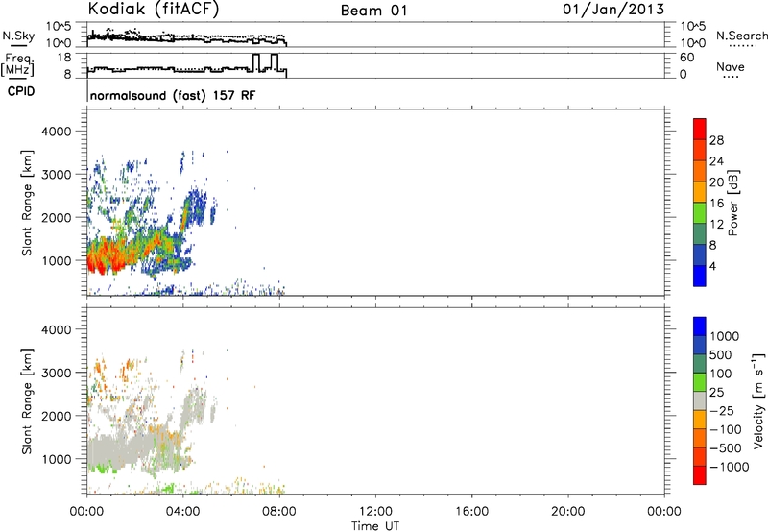
Task: Click the Freq. [MHz] axis label
Action: [x=17, y=64]
